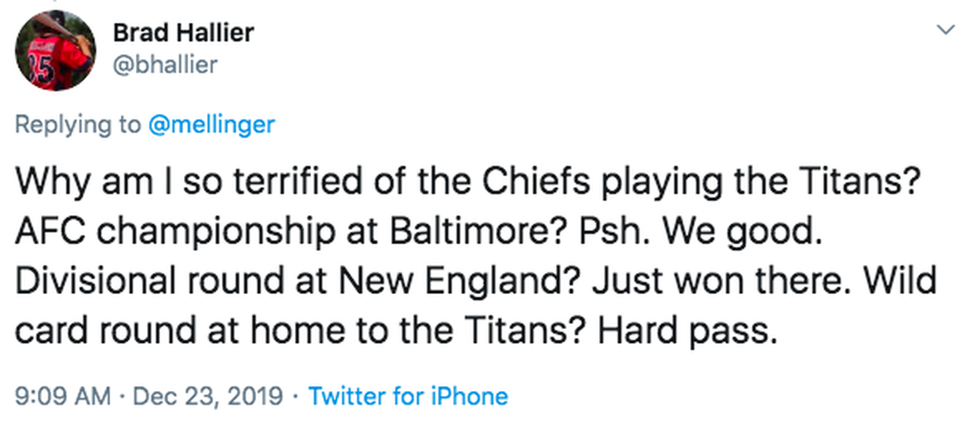The width and height of the screenshot is (980, 428).
Task: Click Brad Hallier's profile avatar
Action: coord(55,51)
